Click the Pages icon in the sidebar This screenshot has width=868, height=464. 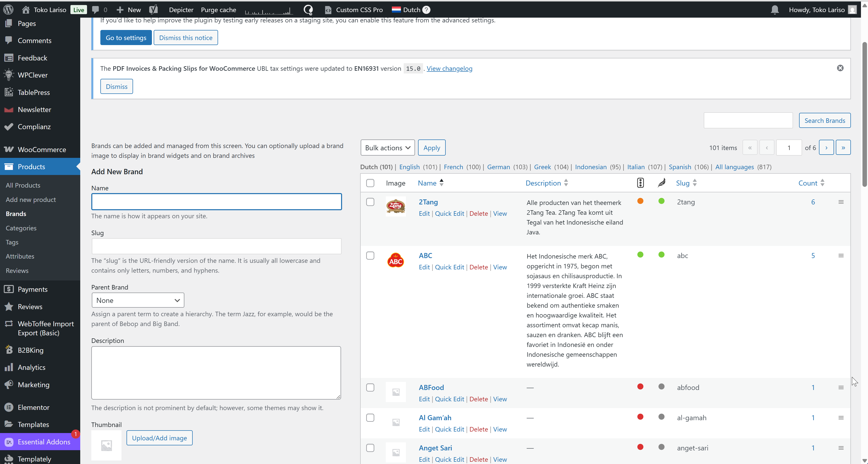[9, 23]
